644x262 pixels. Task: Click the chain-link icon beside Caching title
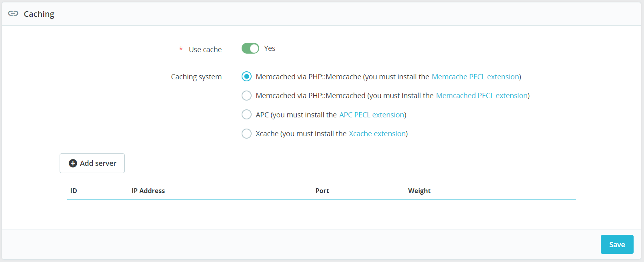13,14
